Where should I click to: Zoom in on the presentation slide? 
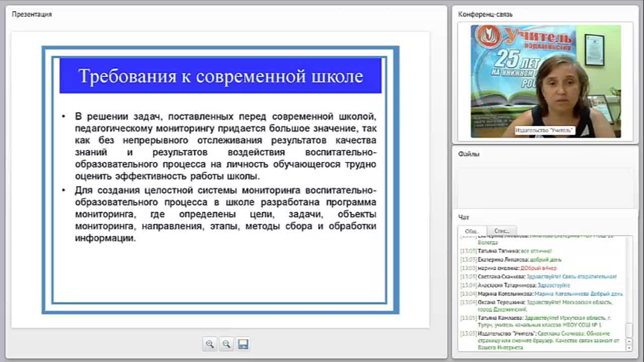tap(210, 344)
